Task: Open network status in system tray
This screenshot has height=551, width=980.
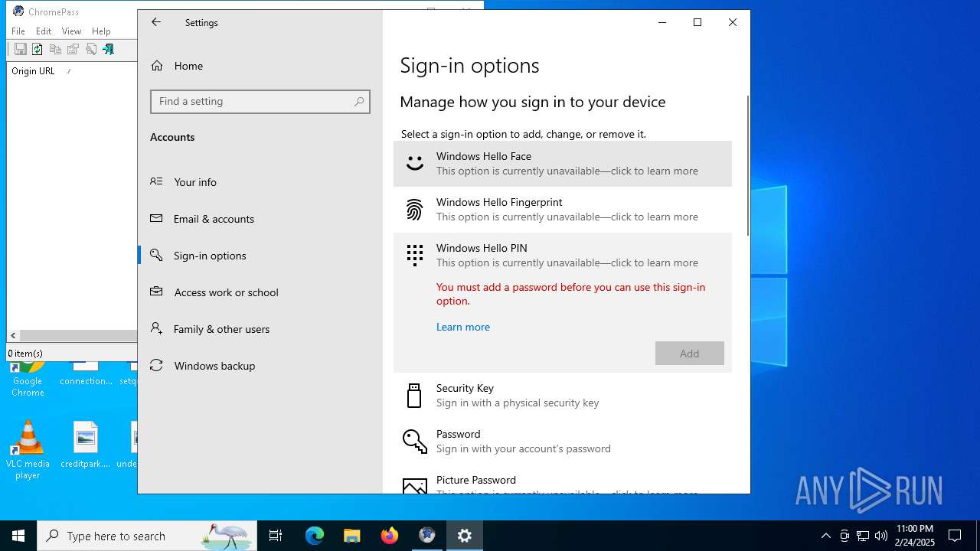Action: click(x=863, y=536)
